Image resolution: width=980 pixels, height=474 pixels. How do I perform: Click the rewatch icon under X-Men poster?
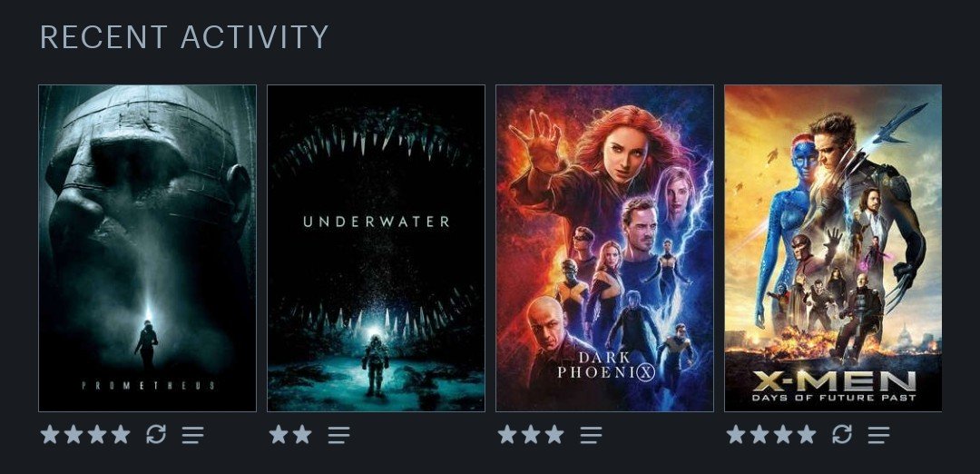[842, 434]
